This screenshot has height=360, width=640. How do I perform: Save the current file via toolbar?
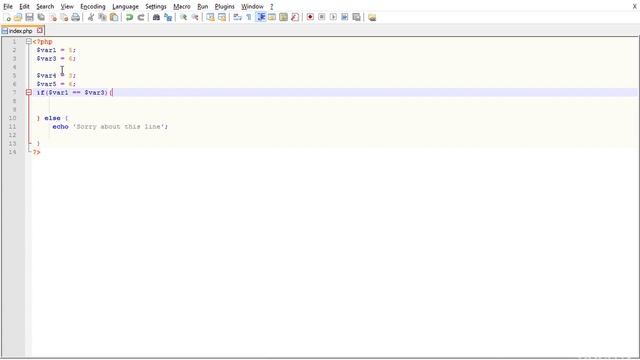[x=29, y=17]
